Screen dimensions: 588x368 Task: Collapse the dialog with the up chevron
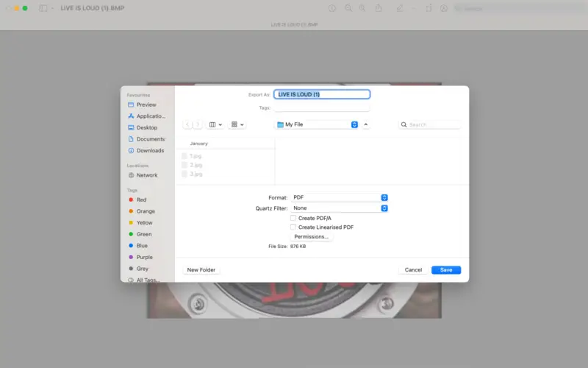(366, 124)
